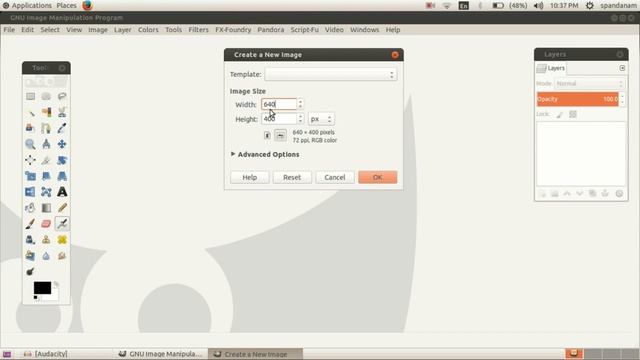This screenshot has height=360, width=640.
Task: Select the Rotate tool
Action: [x=62, y=160]
